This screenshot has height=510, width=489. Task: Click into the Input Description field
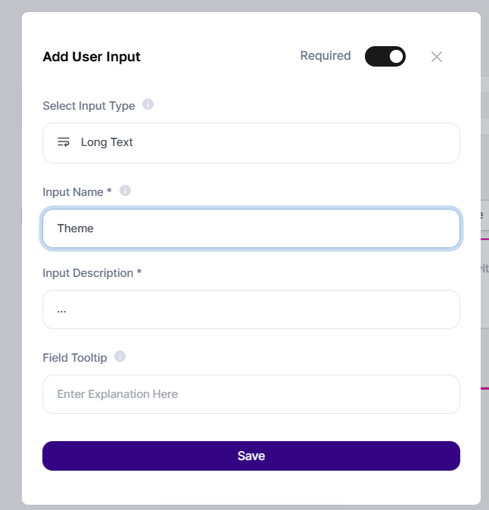[251, 309]
